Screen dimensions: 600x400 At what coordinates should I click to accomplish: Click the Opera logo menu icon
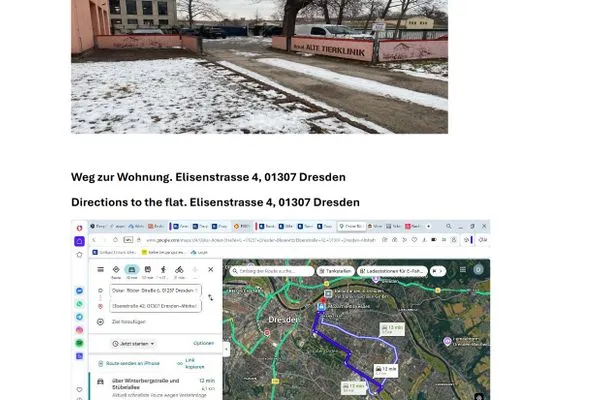tap(79, 228)
